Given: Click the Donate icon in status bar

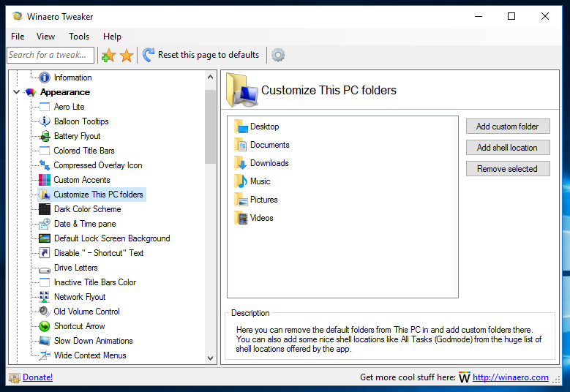Looking at the screenshot, I should click(x=15, y=378).
